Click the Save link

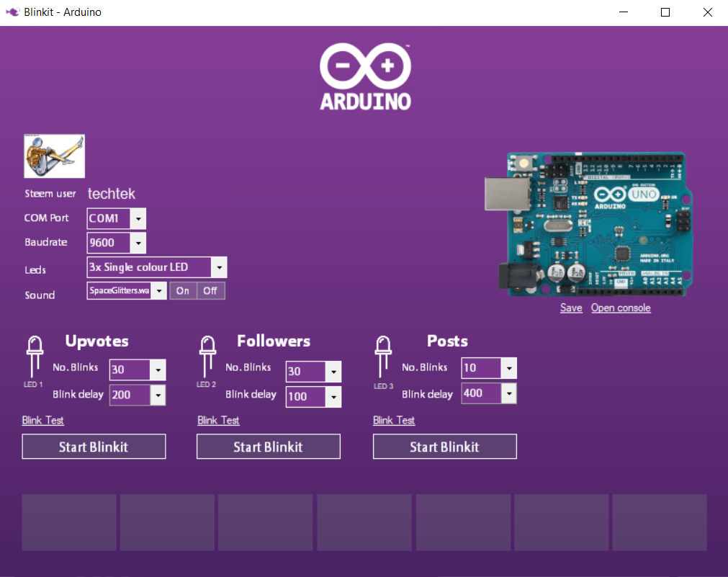pyautogui.click(x=571, y=308)
